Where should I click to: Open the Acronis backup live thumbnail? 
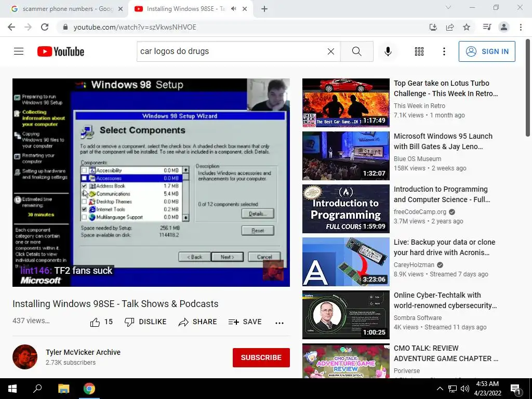coord(345,262)
